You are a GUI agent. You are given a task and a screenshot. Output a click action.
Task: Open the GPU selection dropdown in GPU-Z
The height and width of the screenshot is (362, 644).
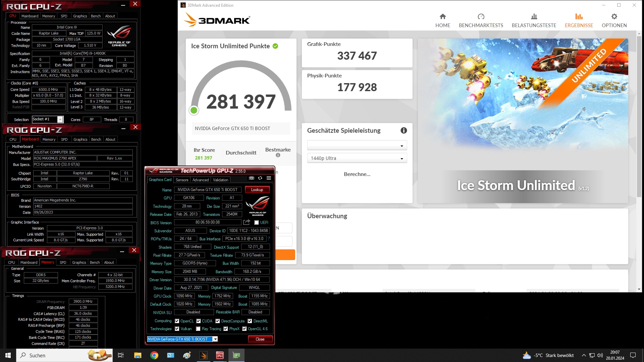pos(182,339)
